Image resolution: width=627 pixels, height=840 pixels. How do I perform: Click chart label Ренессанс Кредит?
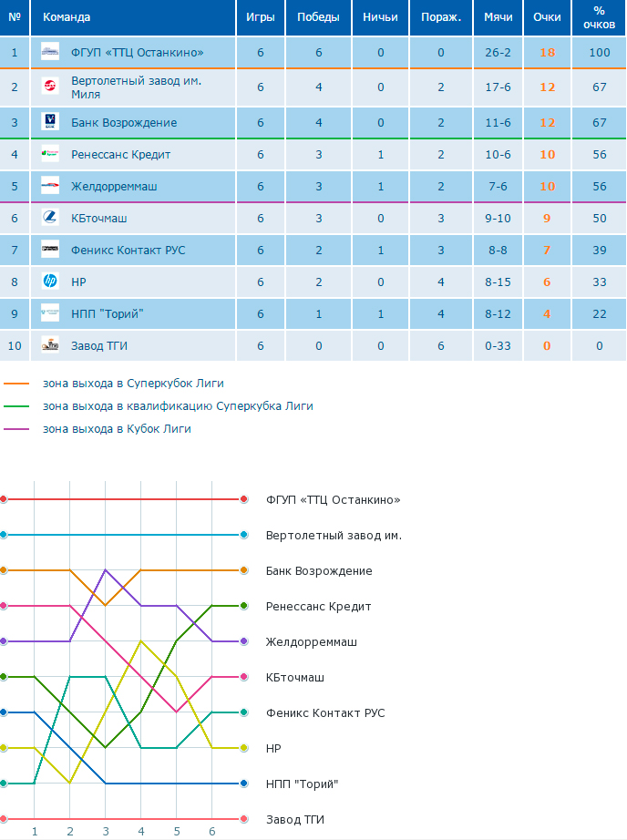click(318, 607)
